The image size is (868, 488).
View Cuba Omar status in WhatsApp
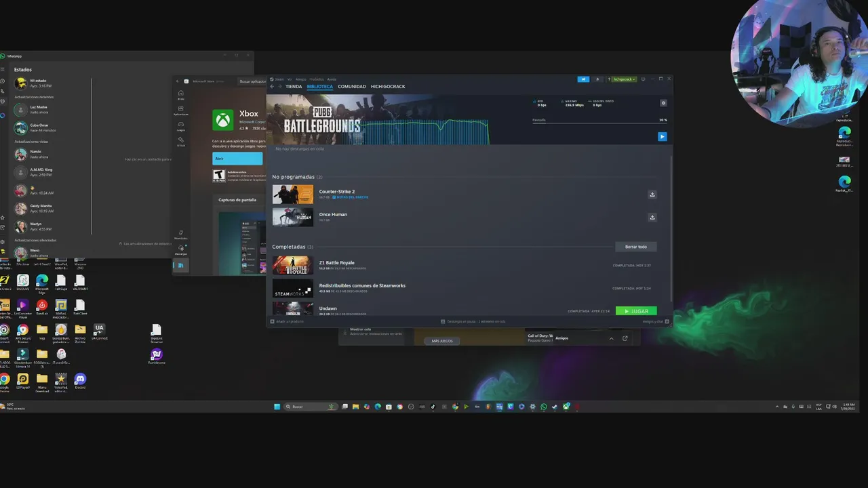tap(53, 127)
